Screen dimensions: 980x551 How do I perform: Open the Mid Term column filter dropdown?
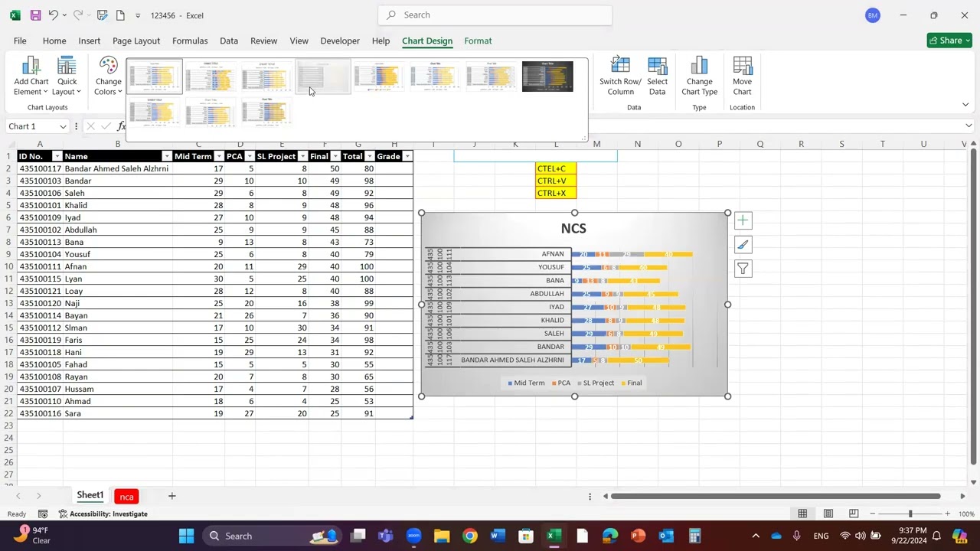pos(218,156)
